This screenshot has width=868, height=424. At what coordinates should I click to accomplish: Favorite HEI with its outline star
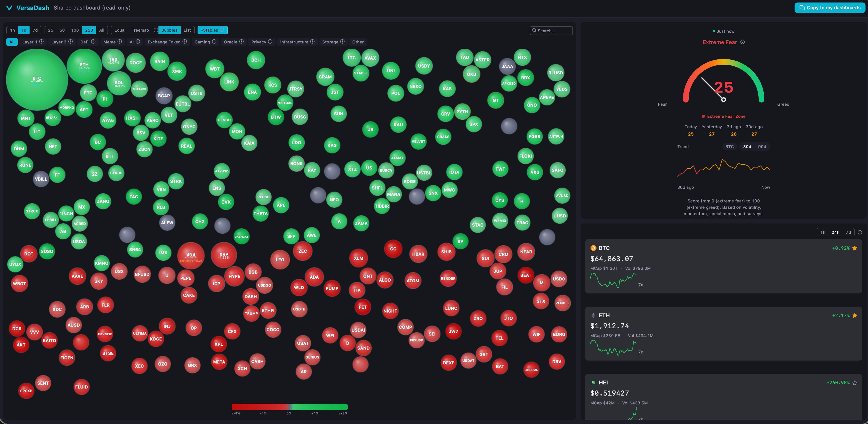(x=855, y=383)
